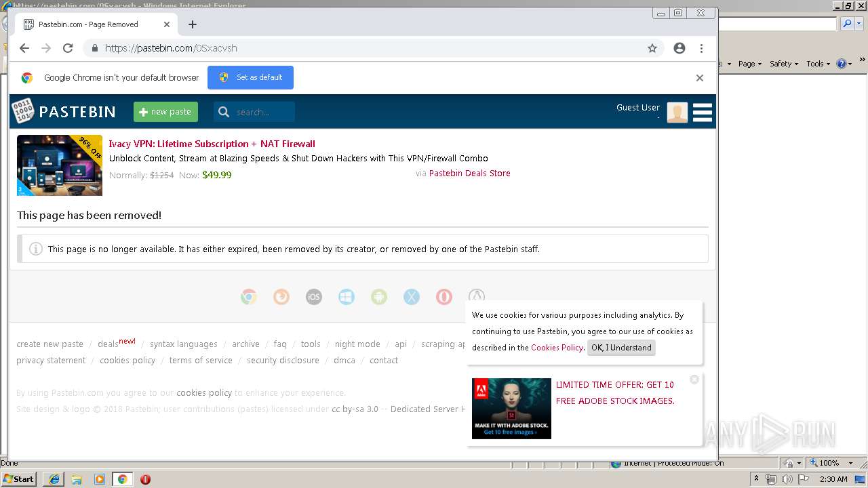Open the Ivacy VPN Lifetime Subscription link
Screen dimensions: 868x488
pos(212,144)
